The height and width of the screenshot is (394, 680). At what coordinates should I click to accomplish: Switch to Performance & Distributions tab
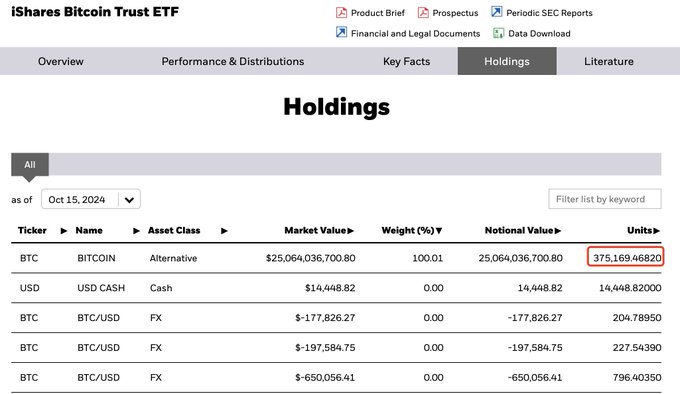(x=233, y=61)
